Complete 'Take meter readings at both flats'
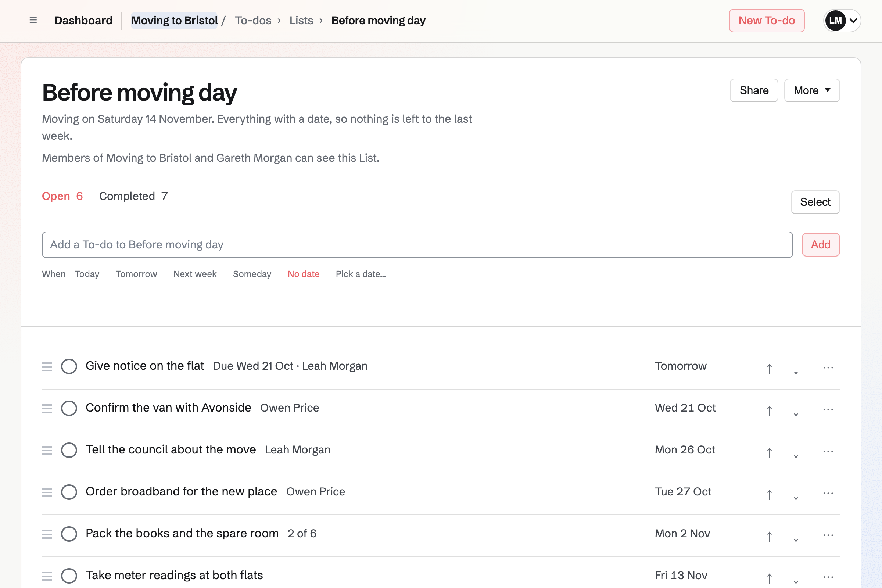 69,576
